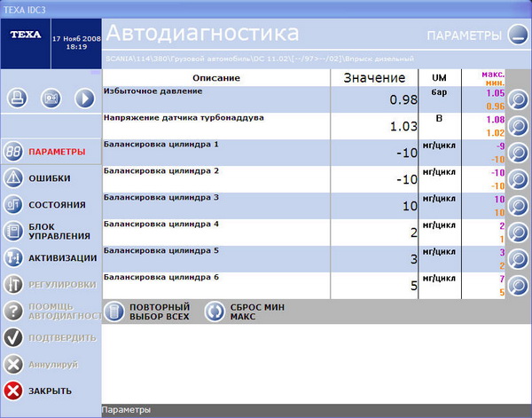The image size is (532, 418).
Task: Open magnifier for Избыточное давление row
Action: click(x=518, y=99)
